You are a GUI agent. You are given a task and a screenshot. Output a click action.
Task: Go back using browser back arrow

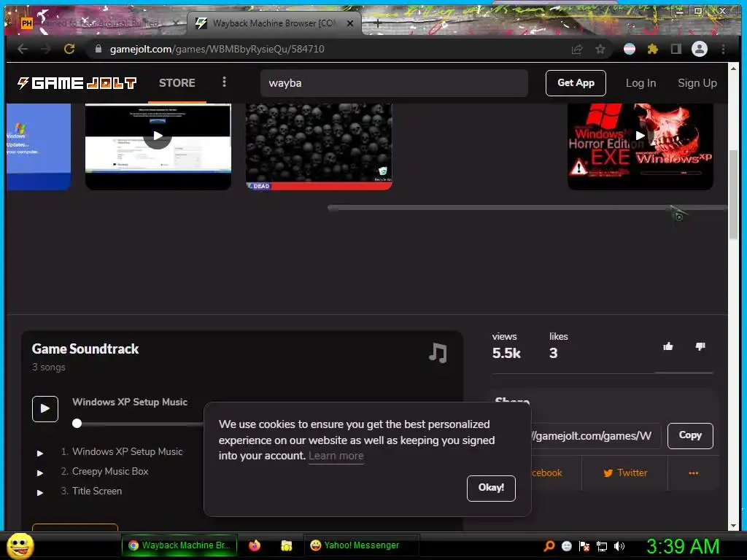pos(23,49)
